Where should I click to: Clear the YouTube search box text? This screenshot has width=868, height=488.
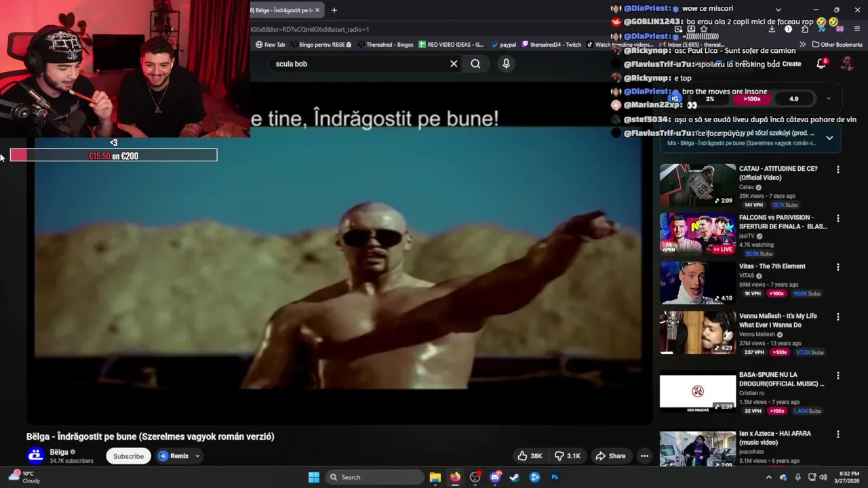point(454,64)
